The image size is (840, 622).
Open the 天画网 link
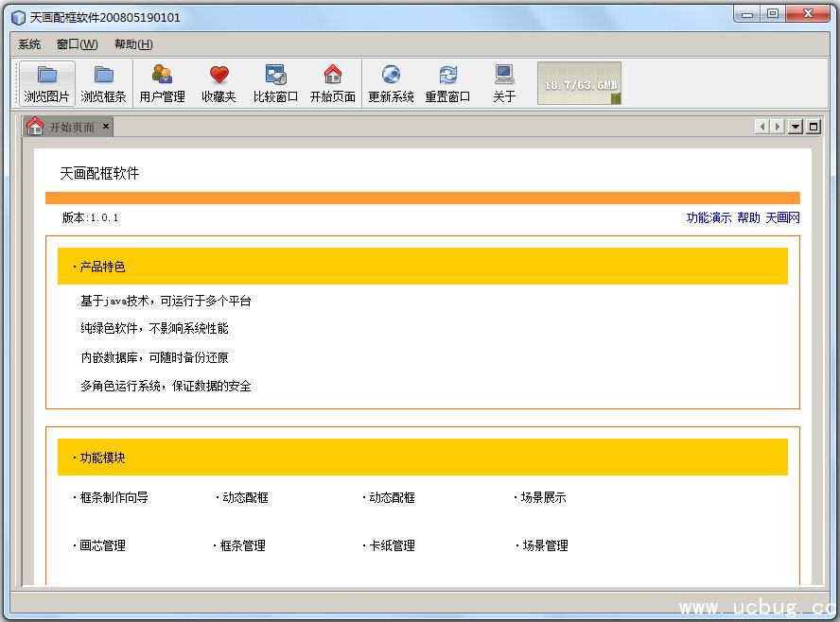point(782,217)
